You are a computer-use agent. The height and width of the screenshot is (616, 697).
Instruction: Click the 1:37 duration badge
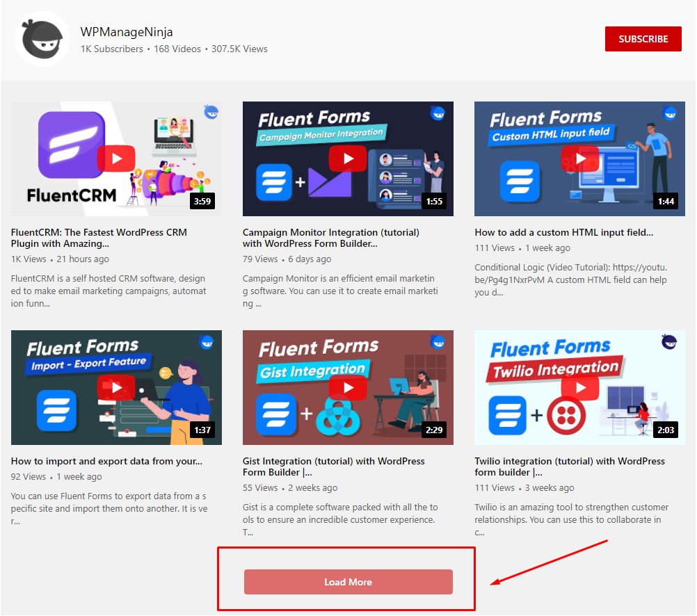click(x=202, y=430)
